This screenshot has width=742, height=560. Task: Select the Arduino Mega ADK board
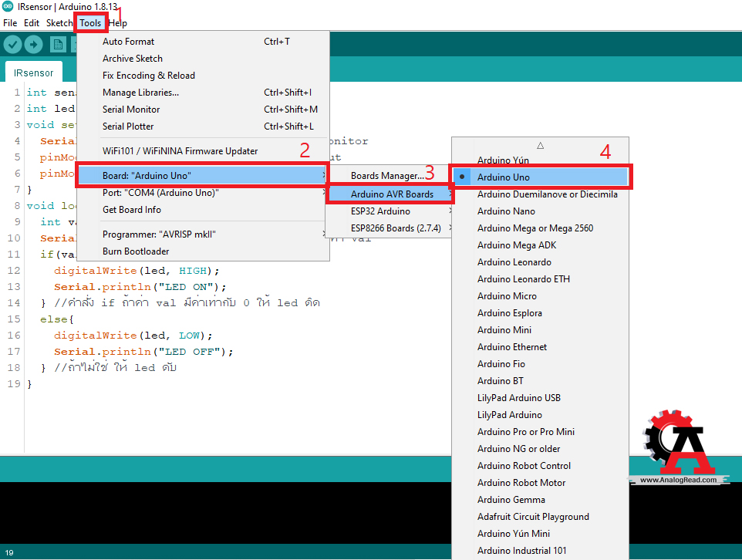(x=541, y=245)
